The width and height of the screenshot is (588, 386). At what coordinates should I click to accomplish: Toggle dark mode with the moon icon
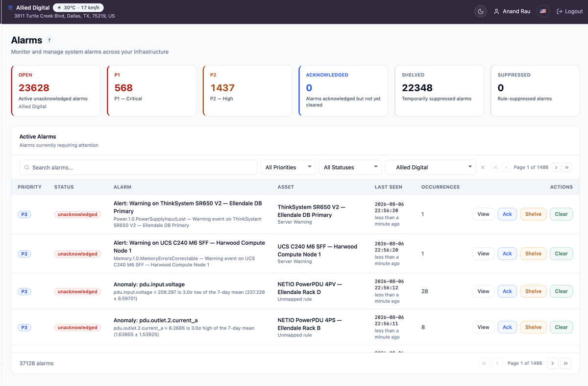(x=481, y=11)
